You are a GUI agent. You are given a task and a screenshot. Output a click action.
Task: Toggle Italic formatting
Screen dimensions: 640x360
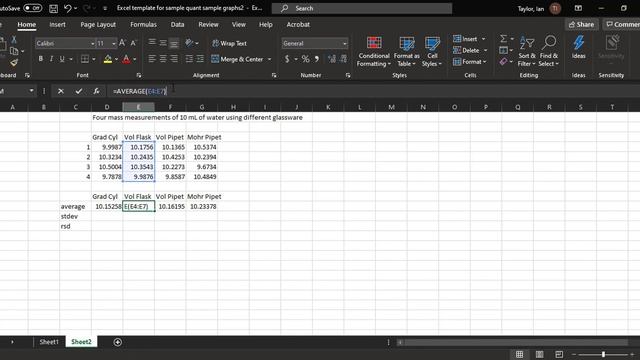coord(51,59)
